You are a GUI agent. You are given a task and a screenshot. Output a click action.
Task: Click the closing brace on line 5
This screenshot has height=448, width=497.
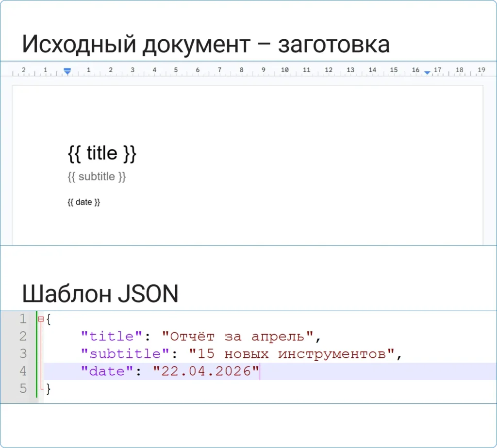tap(49, 389)
